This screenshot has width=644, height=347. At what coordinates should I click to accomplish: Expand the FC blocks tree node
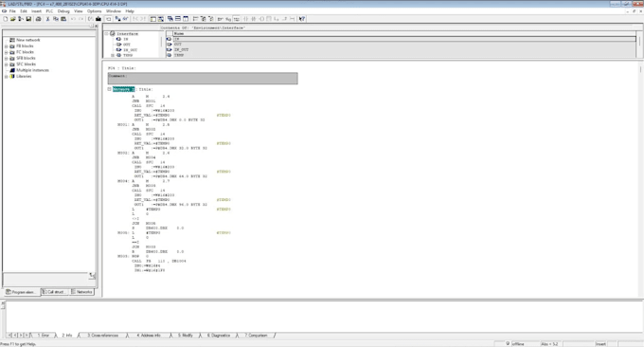tap(7, 52)
